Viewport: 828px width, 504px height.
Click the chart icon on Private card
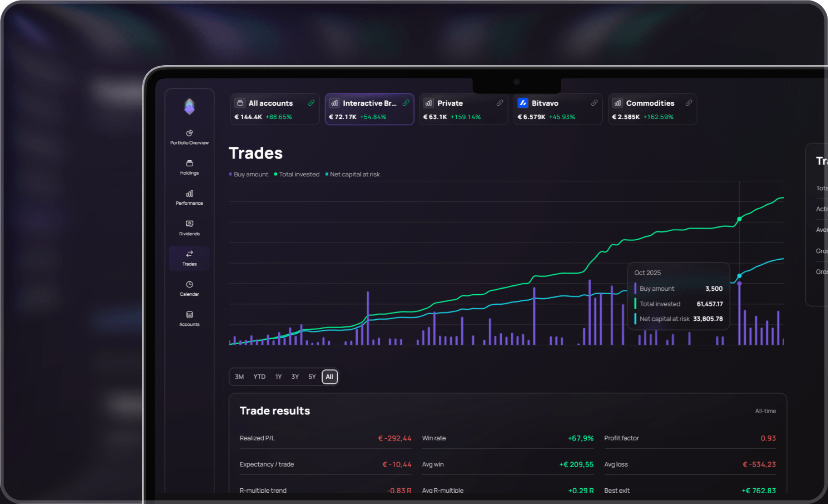[x=428, y=103]
